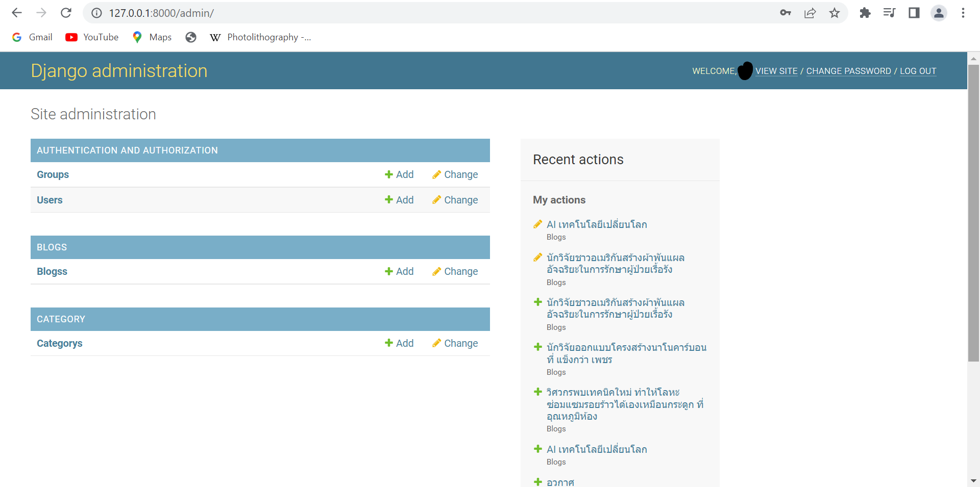The width and height of the screenshot is (980, 487).
Task: Change existing Blogss entries
Action: tap(455, 271)
